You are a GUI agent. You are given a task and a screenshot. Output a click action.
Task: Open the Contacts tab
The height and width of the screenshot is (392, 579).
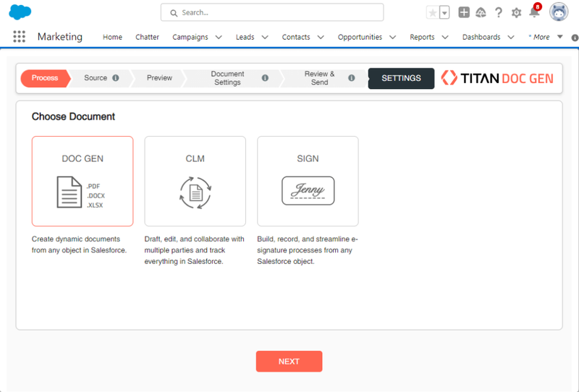pyautogui.click(x=296, y=37)
